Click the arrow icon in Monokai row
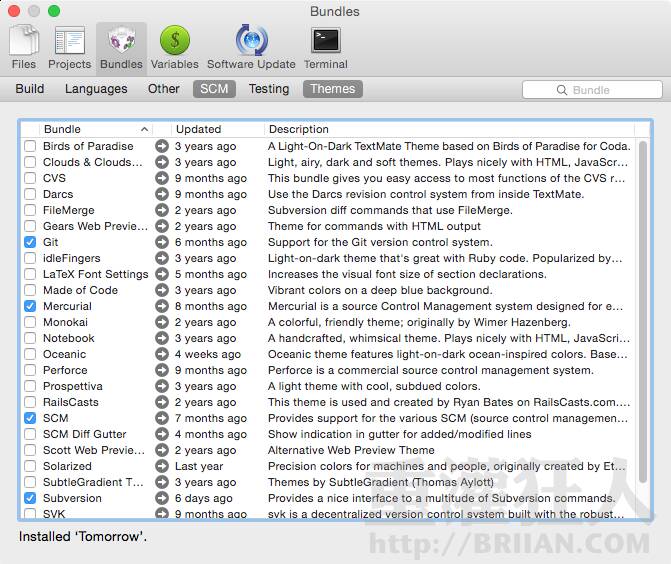 pyautogui.click(x=162, y=322)
